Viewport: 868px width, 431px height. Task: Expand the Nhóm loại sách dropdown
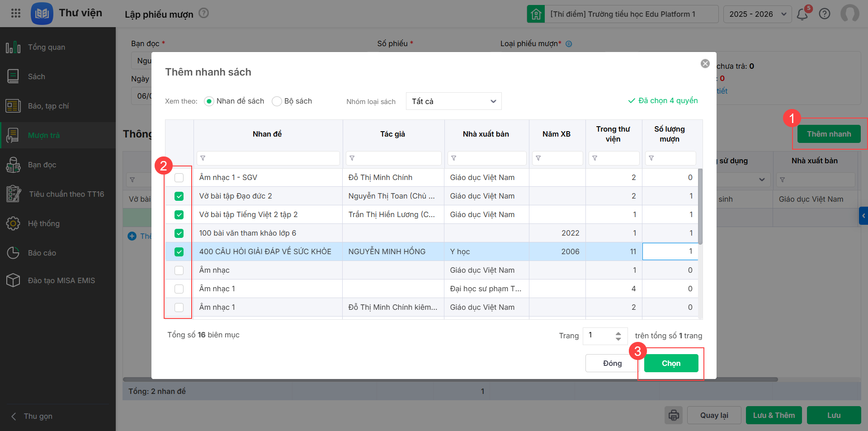(x=453, y=101)
